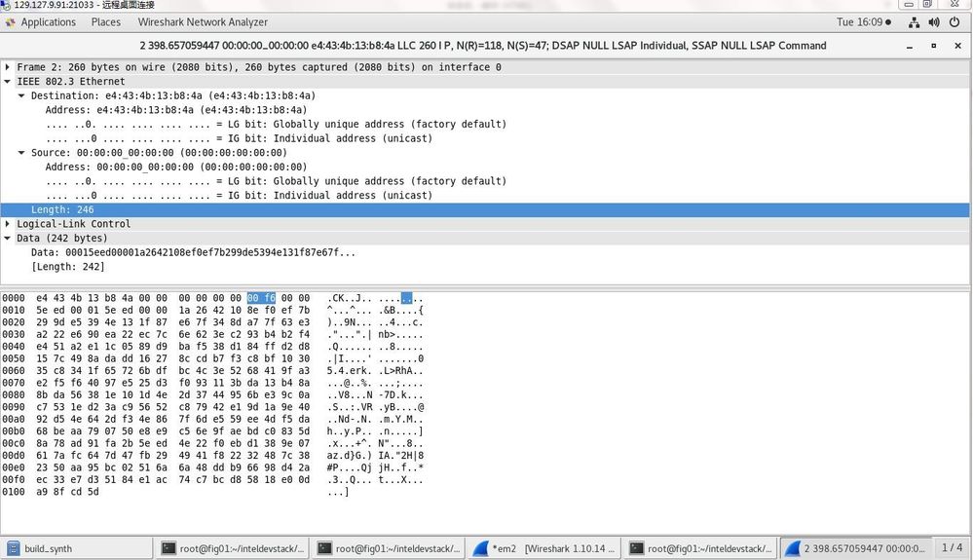Open the Places menu
The image size is (973, 560).
[106, 22]
